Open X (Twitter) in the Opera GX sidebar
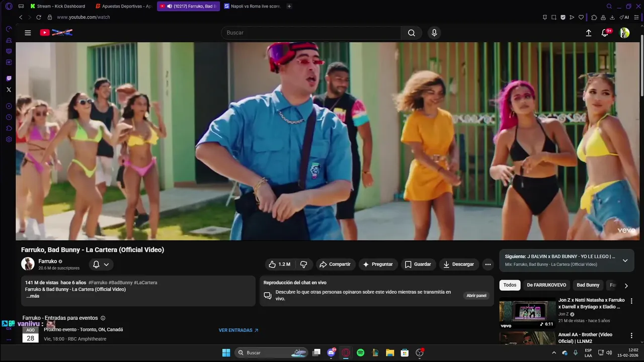 pos(9,89)
